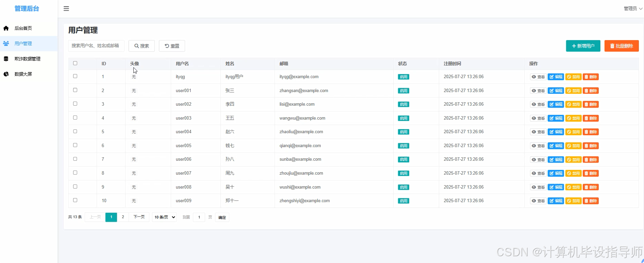644x263 pixels.
Task: View details of user006 孙八
Action: click(x=538, y=160)
